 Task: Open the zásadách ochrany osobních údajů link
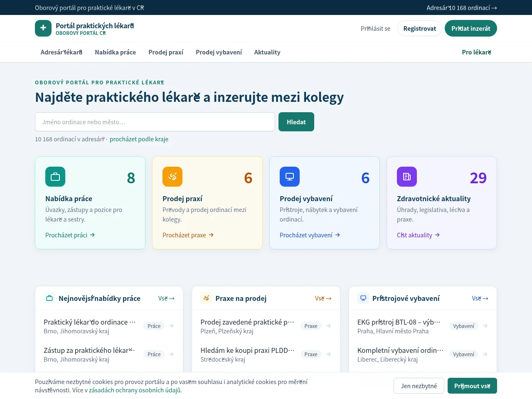coord(135,390)
